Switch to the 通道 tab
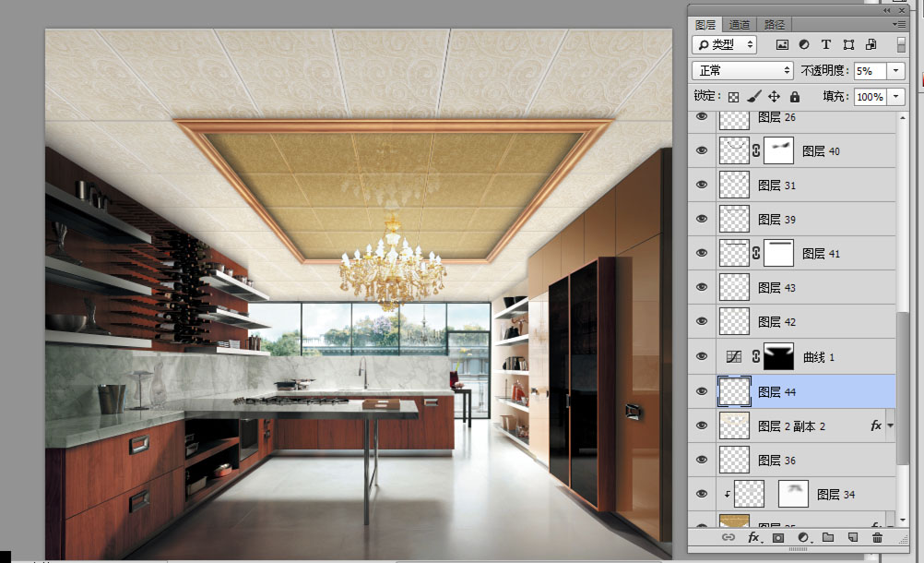The width and height of the screenshot is (924, 563). point(740,25)
